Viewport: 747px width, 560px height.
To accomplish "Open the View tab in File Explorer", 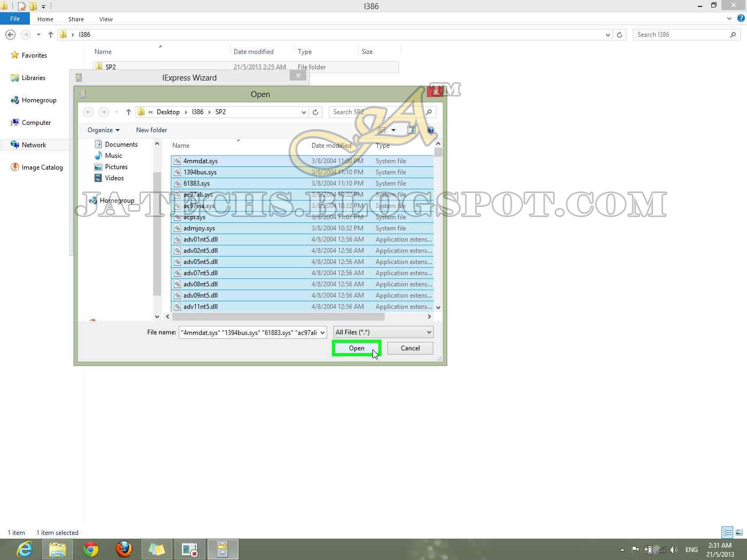I will [106, 19].
